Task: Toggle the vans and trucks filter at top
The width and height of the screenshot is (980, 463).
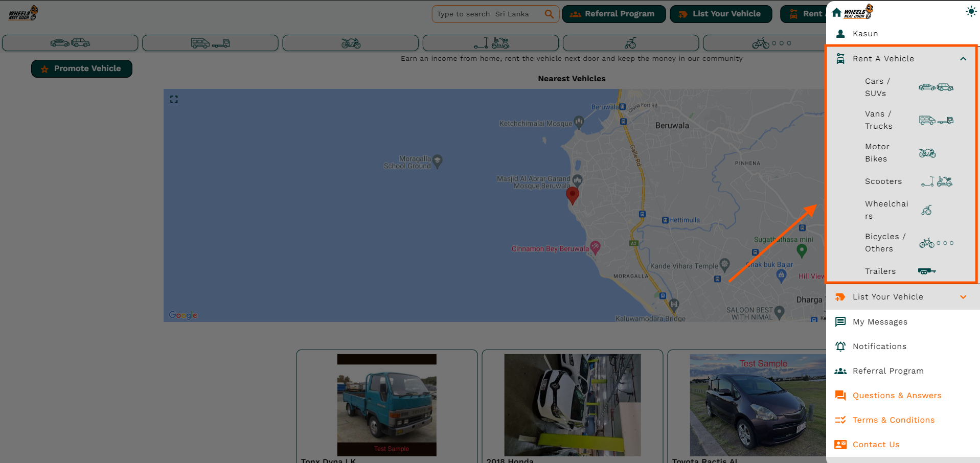Action: pos(210,43)
